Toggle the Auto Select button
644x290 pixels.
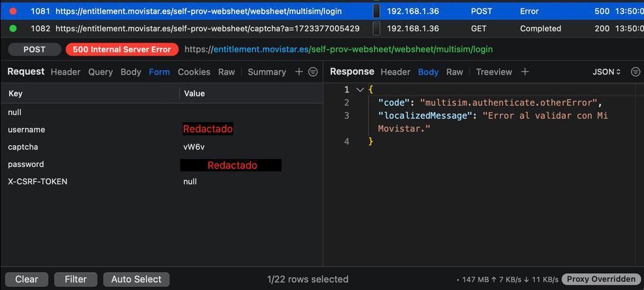[136, 279]
